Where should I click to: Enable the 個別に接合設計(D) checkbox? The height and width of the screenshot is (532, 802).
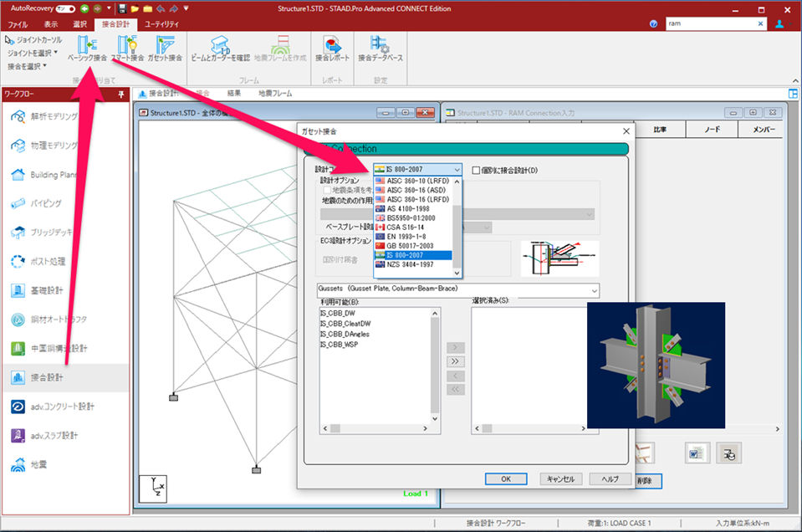tap(476, 171)
